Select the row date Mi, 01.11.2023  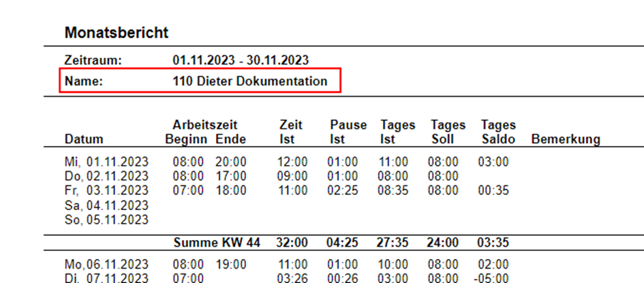pos(106,162)
